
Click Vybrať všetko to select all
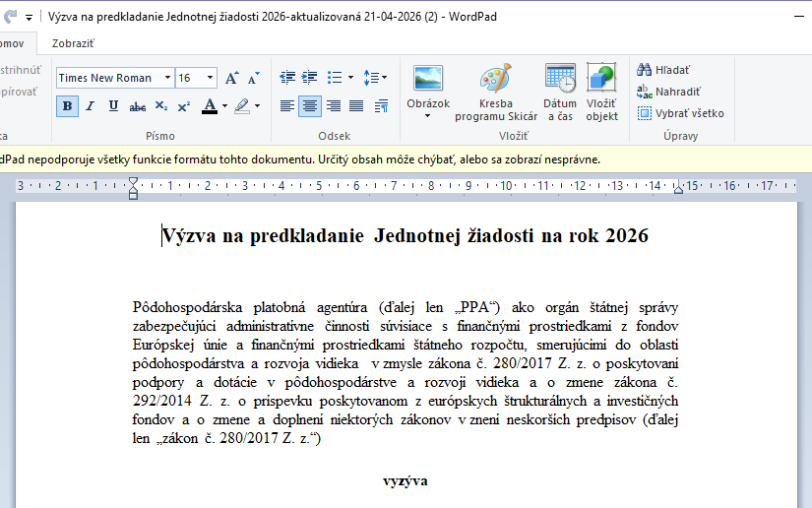point(680,113)
